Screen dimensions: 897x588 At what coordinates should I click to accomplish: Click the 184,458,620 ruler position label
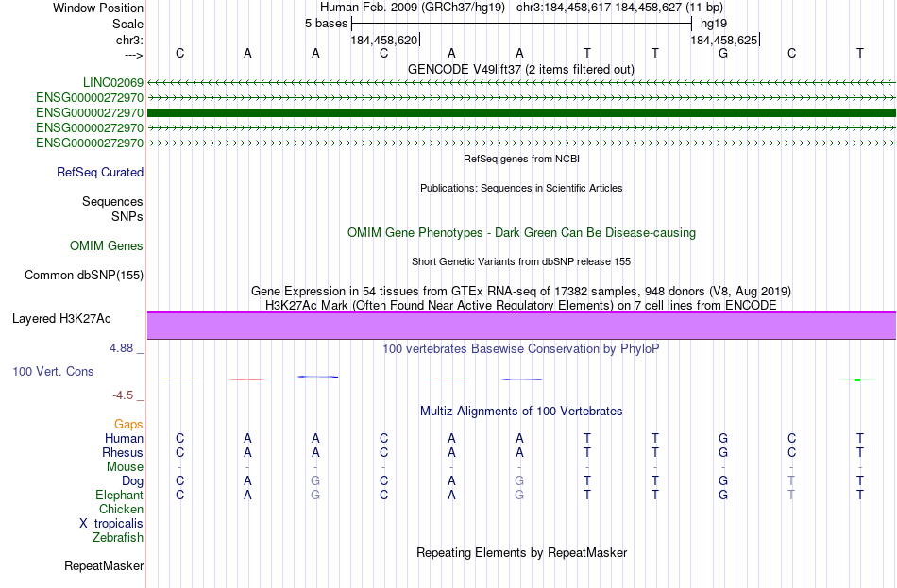coord(384,40)
